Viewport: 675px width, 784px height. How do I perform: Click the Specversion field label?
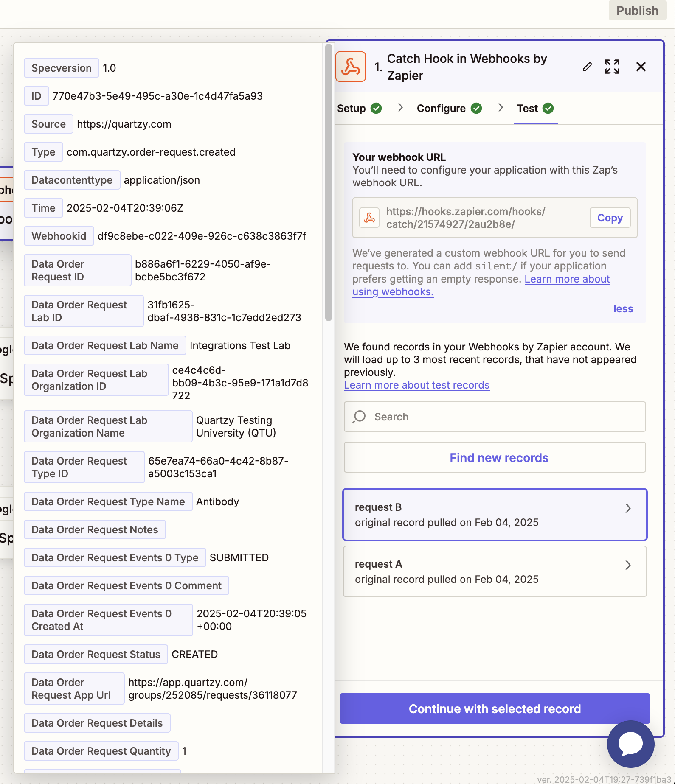(x=62, y=68)
